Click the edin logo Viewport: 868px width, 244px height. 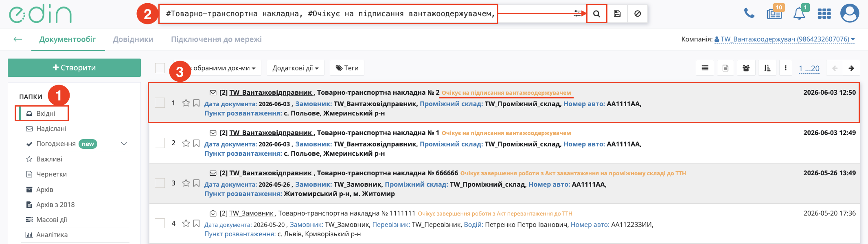(x=40, y=14)
